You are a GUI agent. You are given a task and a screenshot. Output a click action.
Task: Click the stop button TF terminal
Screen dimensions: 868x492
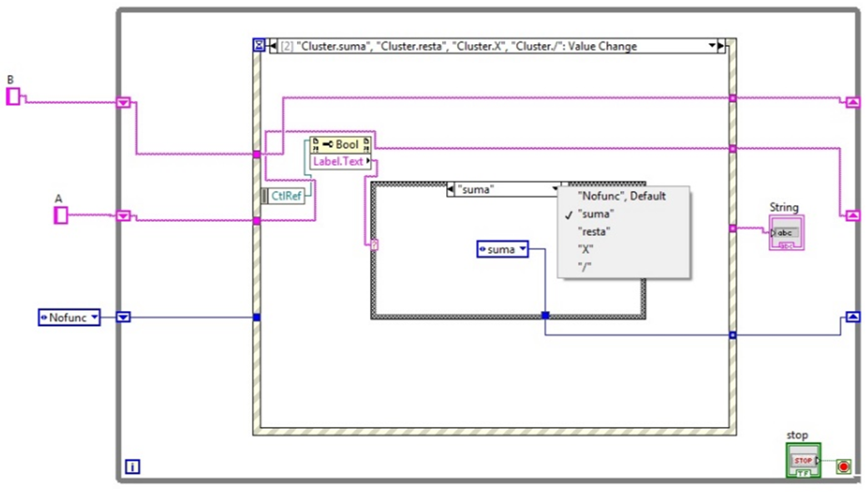tap(804, 473)
